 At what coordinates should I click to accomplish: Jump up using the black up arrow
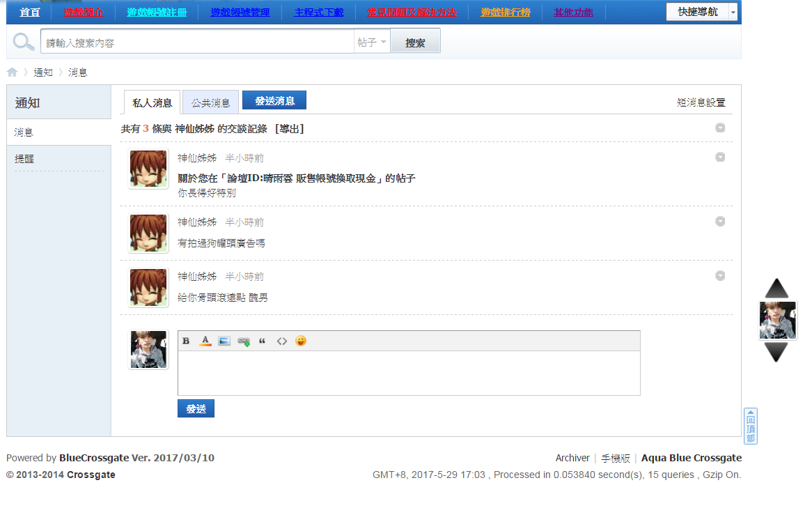click(776, 288)
